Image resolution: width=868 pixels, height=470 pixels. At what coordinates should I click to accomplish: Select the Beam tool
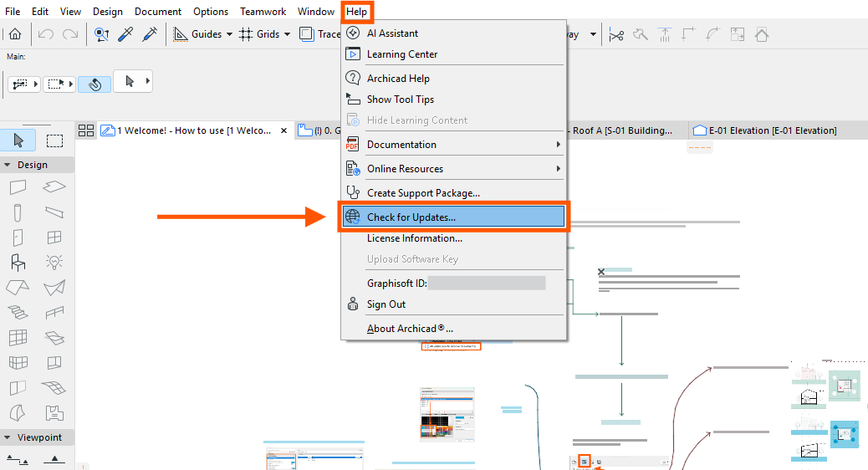click(54, 212)
